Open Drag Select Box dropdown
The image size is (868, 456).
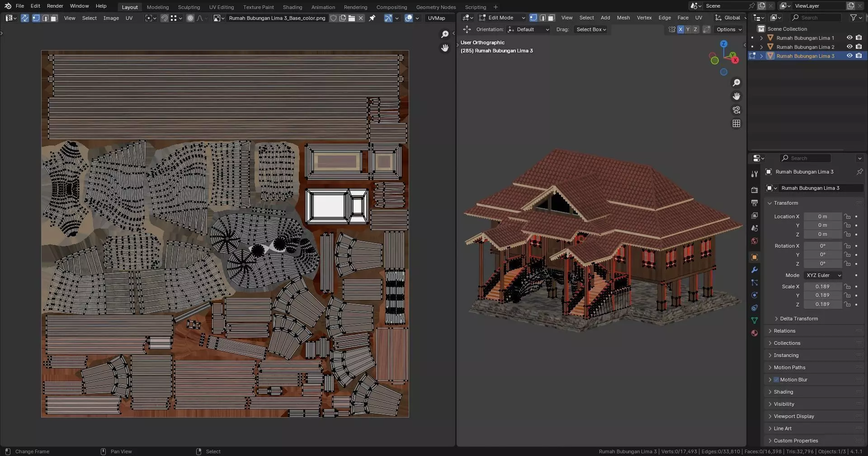click(591, 29)
